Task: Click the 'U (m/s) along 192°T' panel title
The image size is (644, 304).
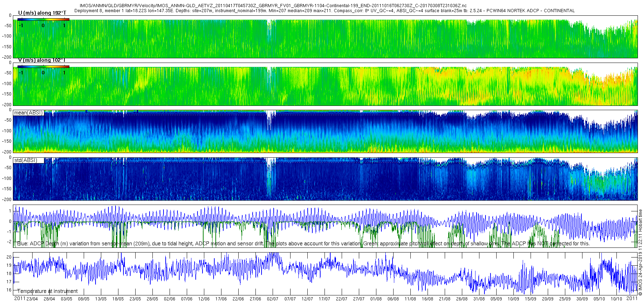Action: (42, 13)
